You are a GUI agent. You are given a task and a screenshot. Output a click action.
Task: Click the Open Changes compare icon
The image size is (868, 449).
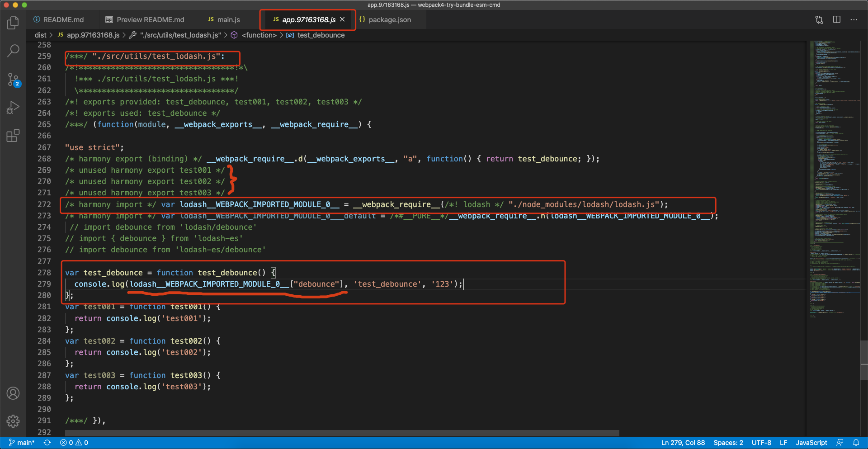coord(819,20)
